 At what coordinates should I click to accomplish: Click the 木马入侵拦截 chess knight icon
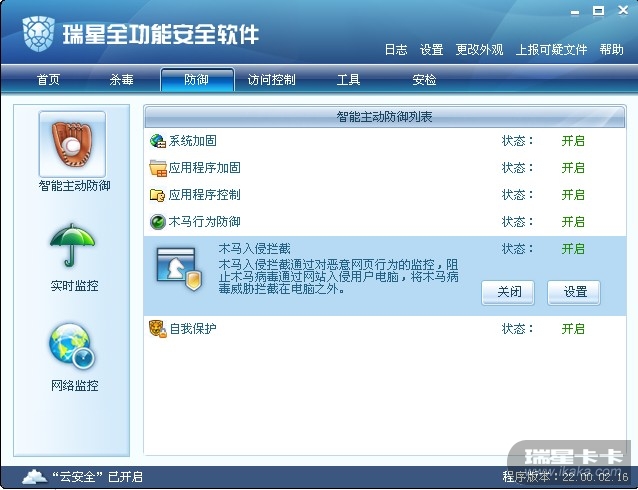[x=179, y=269]
